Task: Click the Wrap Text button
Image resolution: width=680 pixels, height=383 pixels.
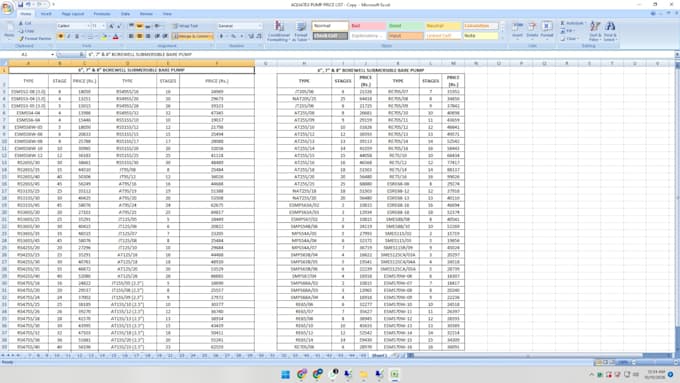Action: point(185,26)
